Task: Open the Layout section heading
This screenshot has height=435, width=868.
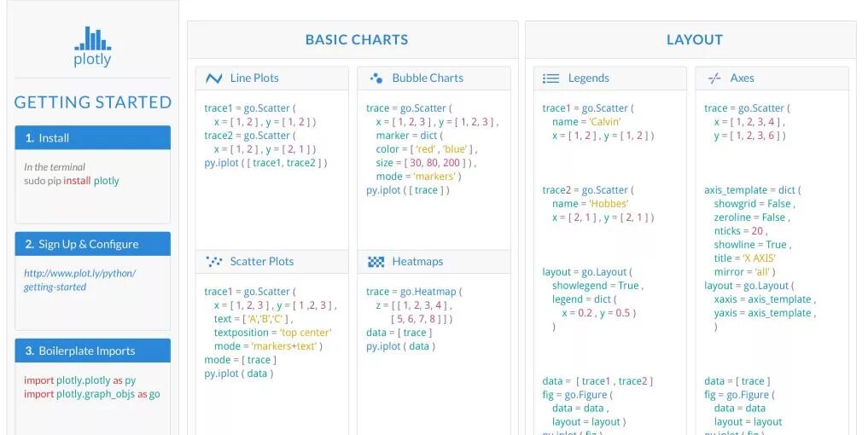Action: click(x=694, y=40)
